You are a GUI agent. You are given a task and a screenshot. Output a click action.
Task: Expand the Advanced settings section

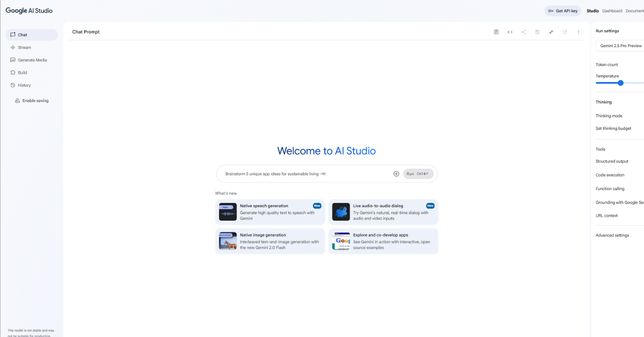[612, 235]
